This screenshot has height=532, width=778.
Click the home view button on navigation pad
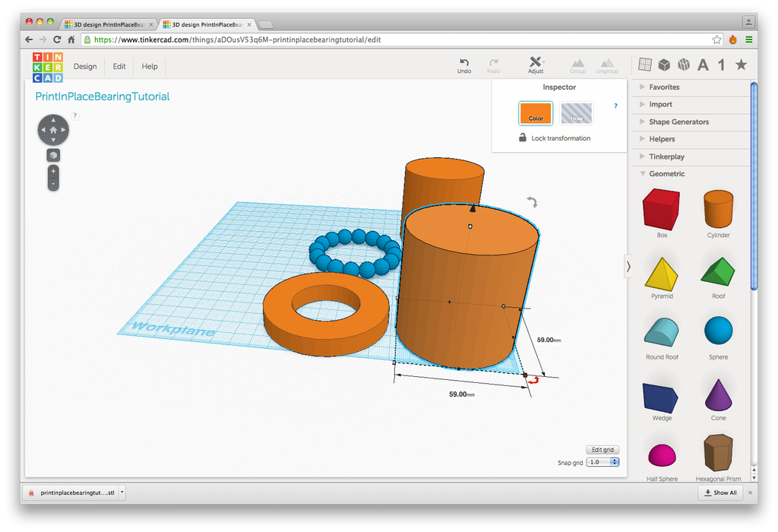pyautogui.click(x=53, y=130)
